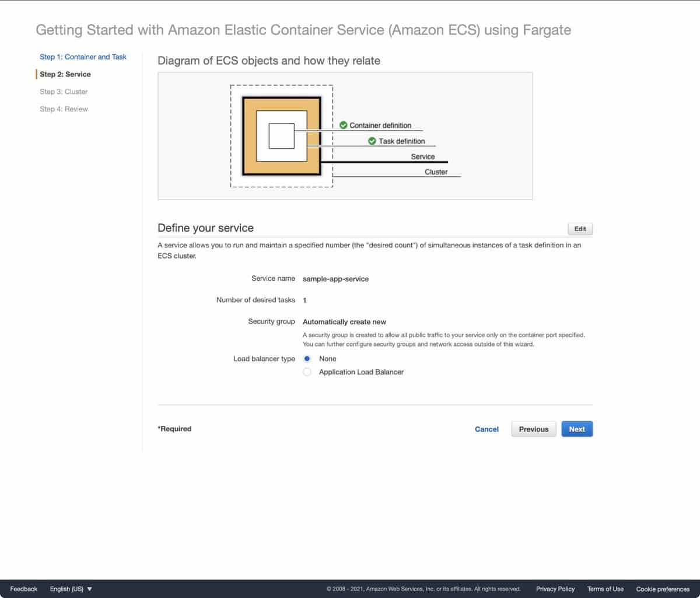The image size is (700, 598).
Task: Click the green checkmark beside Task definition
Action: pyautogui.click(x=372, y=141)
